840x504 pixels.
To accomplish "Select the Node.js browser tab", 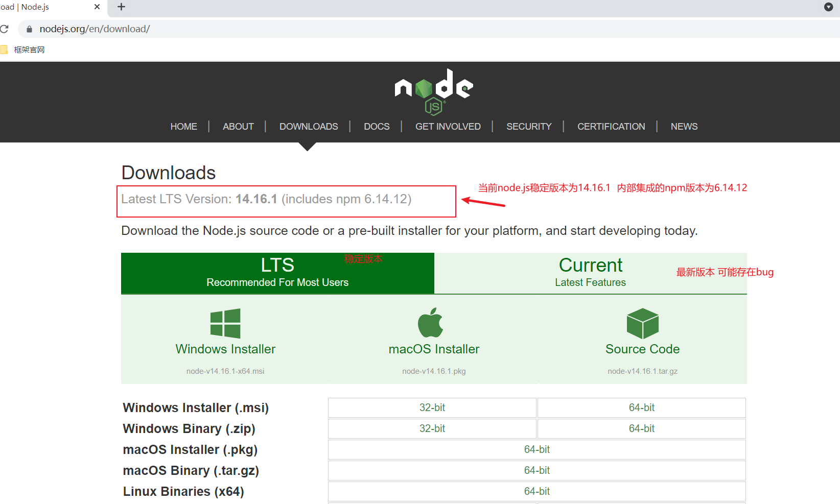I will click(x=46, y=7).
